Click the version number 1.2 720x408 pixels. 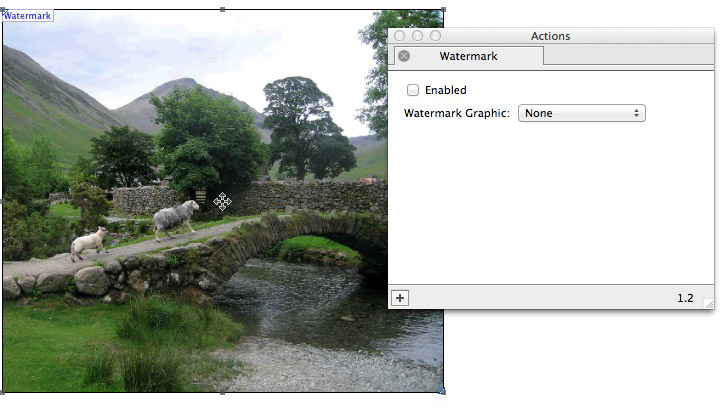click(685, 298)
